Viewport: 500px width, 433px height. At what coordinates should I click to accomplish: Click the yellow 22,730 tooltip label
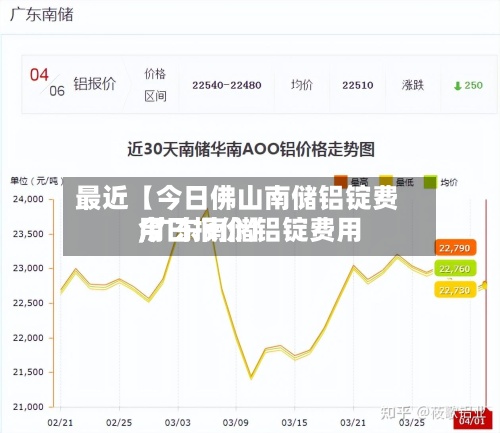pyautogui.click(x=455, y=290)
